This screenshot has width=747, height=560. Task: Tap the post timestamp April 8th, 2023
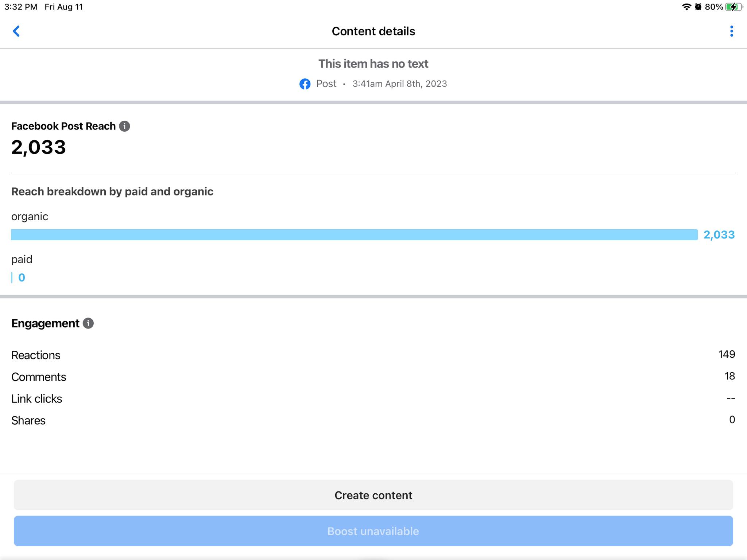(x=399, y=84)
